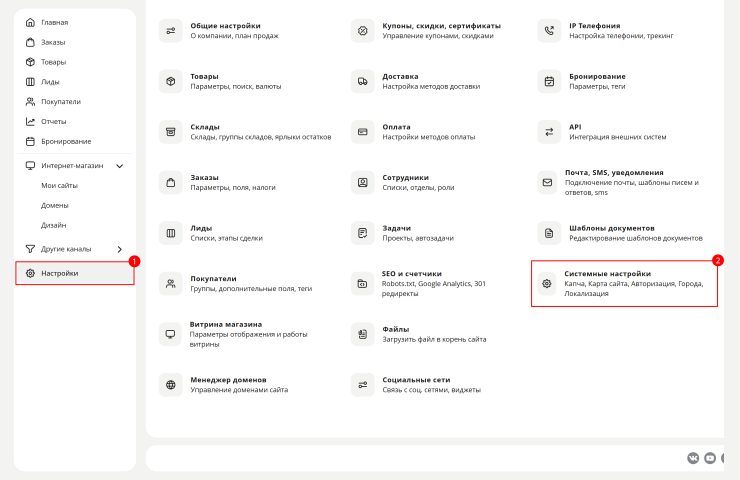Open Шаблоны документов settings link

click(612, 228)
